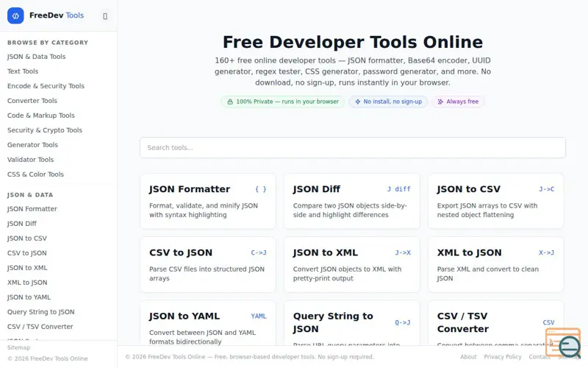Viewport: 588px width, 368px height.
Task: Select JSON to CSV in sidebar list
Action: coord(27,238)
